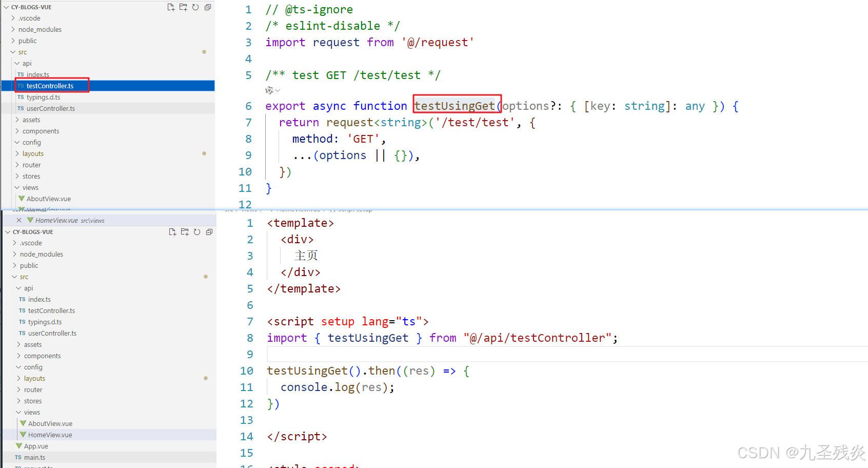Open App.vue in lower explorer
This screenshot has width=868, height=468.
coord(110,446)
